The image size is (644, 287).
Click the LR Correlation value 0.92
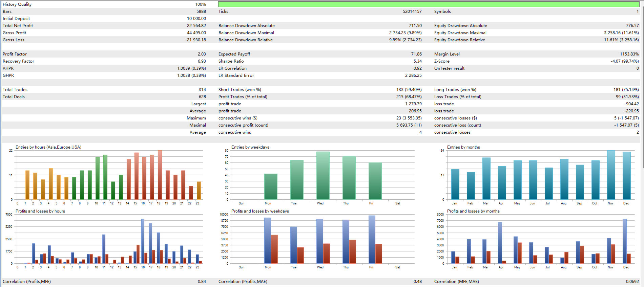[417, 68]
